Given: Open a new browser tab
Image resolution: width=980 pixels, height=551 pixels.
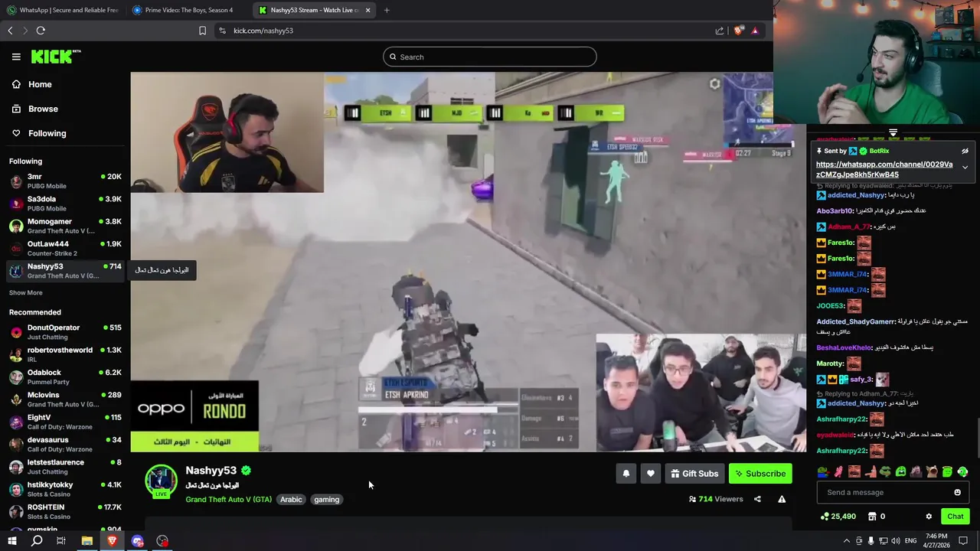Looking at the screenshot, I should [387, 10].
